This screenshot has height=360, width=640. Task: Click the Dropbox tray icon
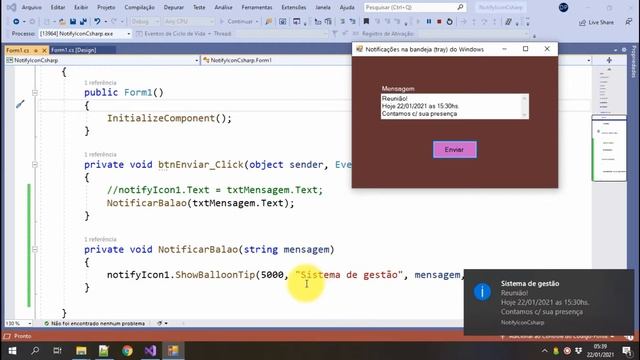coord(578,351)
